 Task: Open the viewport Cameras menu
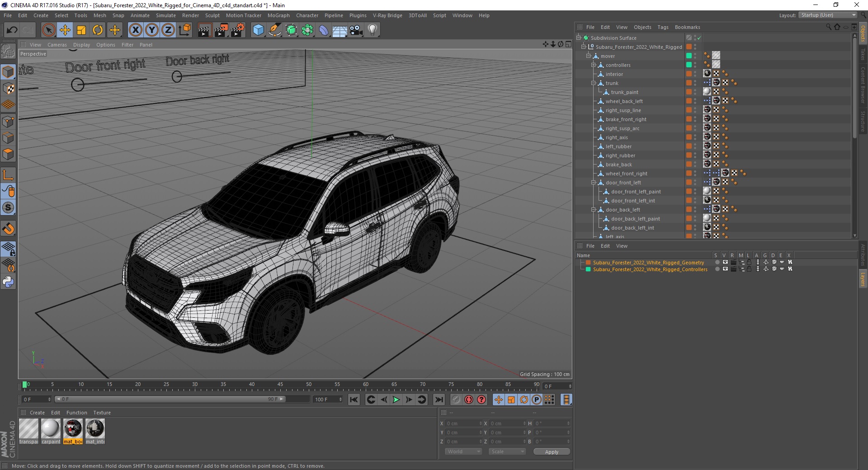coord(57,45)
